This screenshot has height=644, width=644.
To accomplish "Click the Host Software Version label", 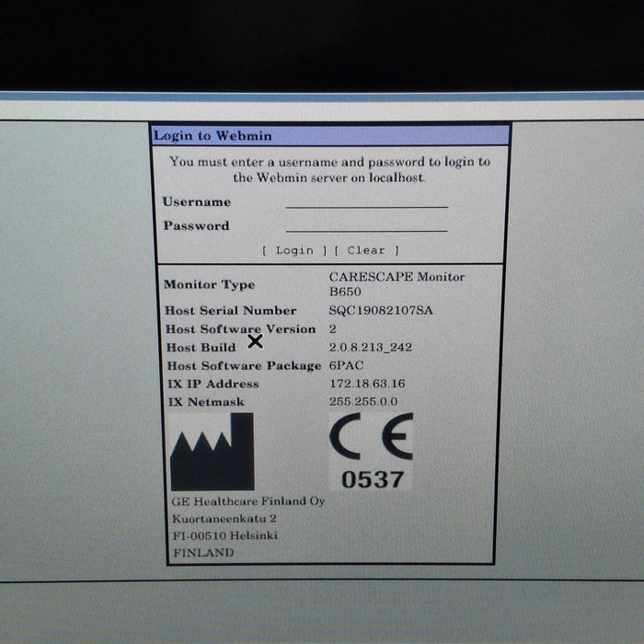I will (240, 329).
